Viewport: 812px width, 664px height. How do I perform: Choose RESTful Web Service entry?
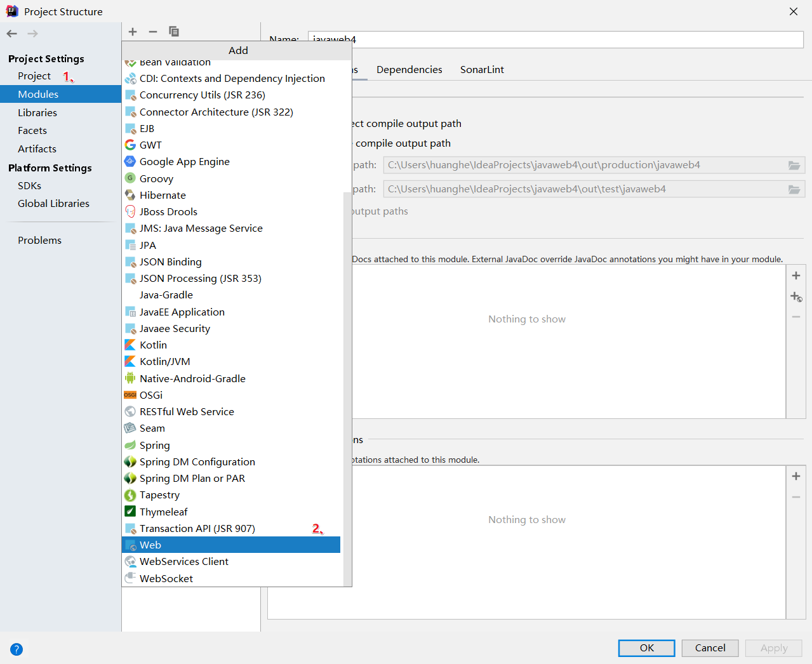[231, 411]
